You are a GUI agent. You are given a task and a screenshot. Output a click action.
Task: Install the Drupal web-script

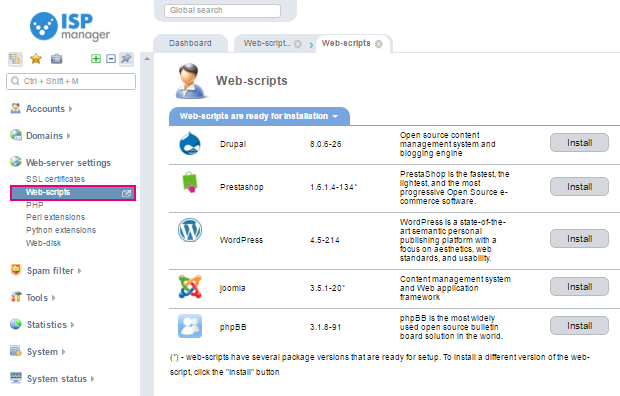(x=579, y=143)
